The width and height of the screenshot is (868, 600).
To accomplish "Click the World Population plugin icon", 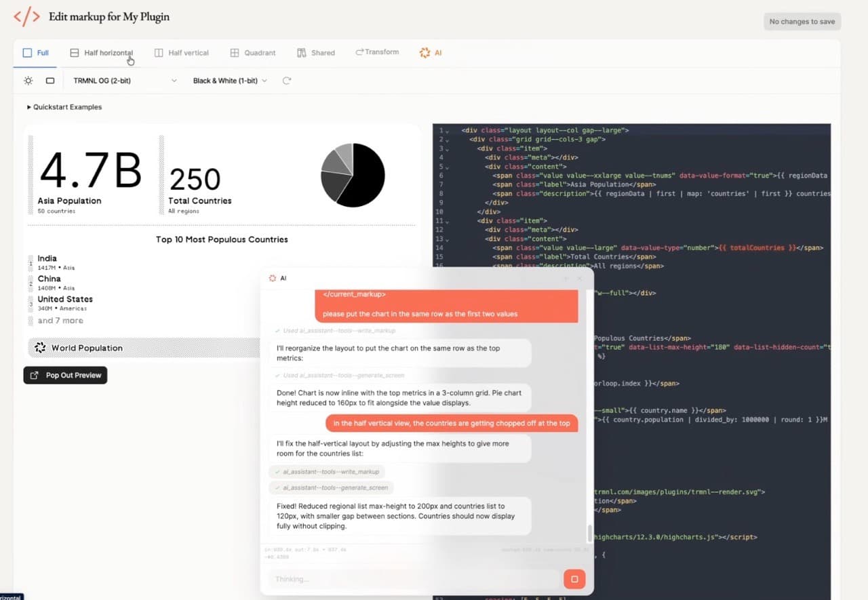I will coord(40,348).
